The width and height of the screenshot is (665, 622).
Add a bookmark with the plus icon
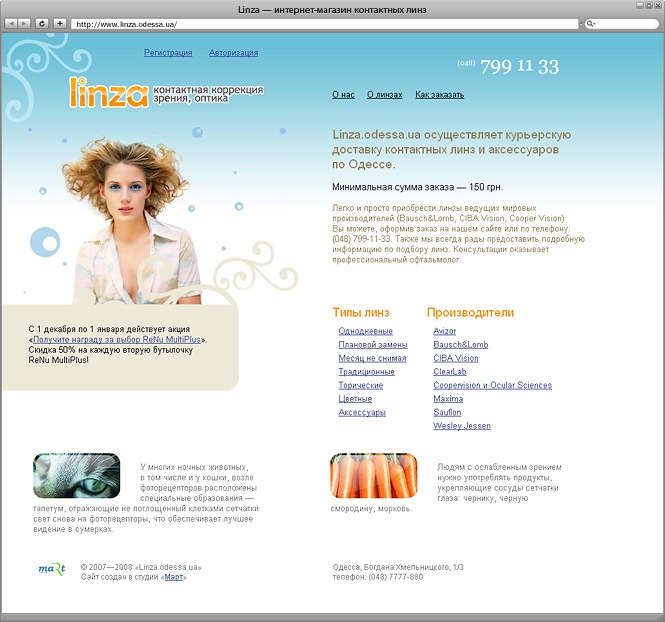(x=60, y=24)
